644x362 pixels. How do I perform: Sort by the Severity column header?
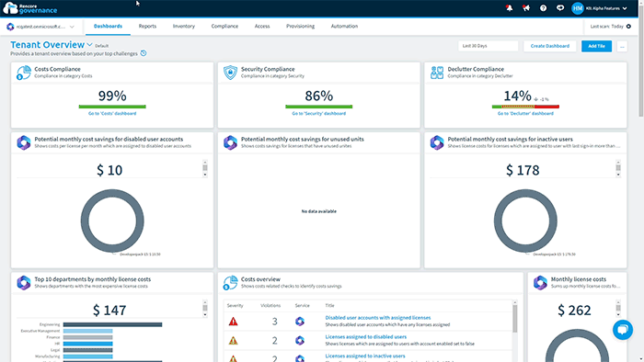click(236, 305)
